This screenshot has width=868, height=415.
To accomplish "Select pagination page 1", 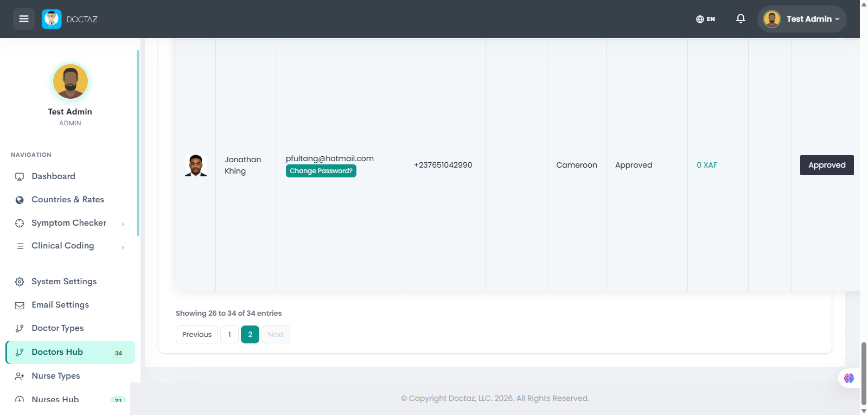I will click(x=229, y=335).
